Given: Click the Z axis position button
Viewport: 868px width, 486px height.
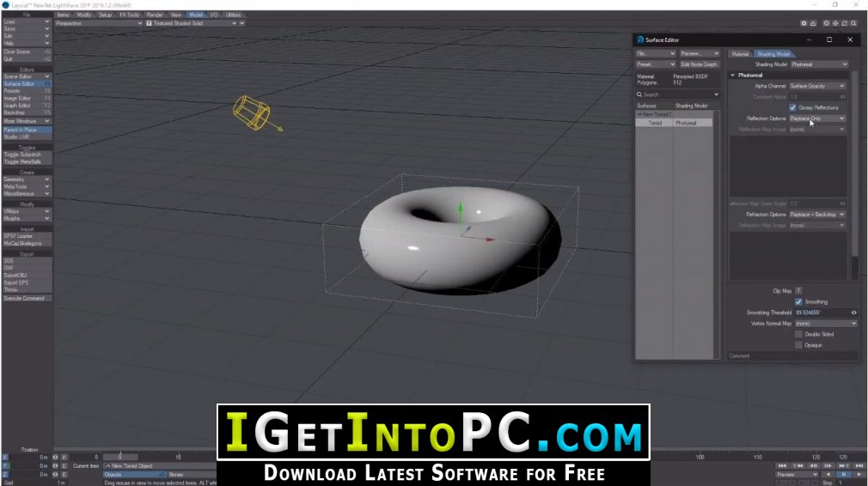Looking at the screenshot, I should [5, 474].
